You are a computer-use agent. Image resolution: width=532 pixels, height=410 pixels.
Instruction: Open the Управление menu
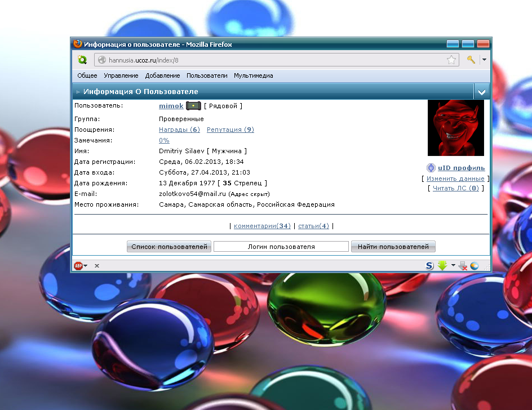pyautogui.click(x=121, y=75)
